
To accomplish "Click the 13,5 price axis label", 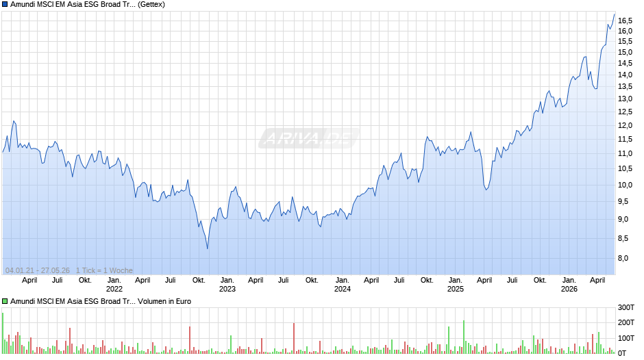I will tap(625, 86).
